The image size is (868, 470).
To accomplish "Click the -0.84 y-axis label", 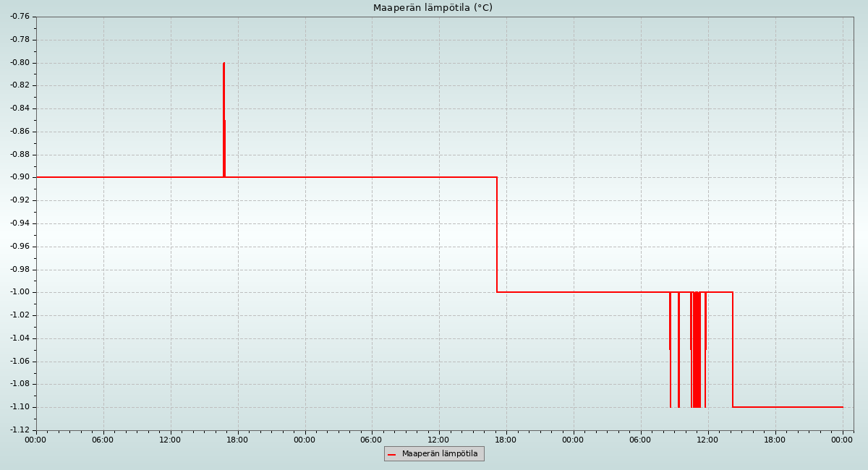I will coord(20,108).
